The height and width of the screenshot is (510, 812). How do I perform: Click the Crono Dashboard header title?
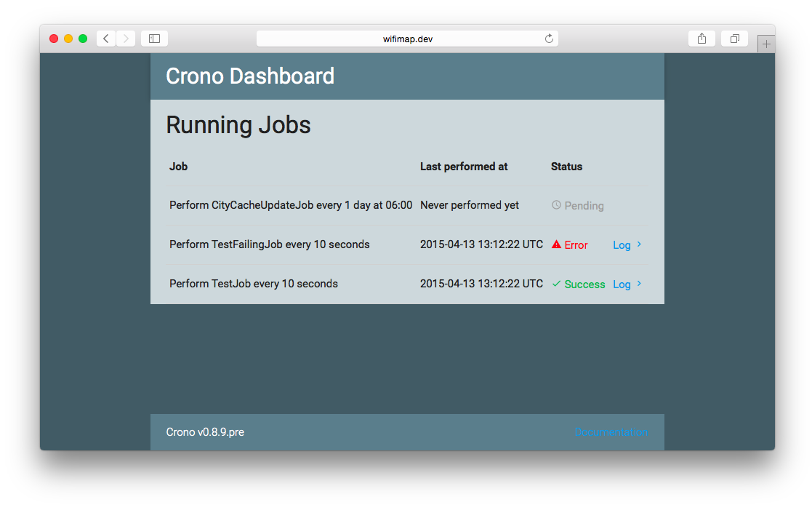(x=250, y=76)
